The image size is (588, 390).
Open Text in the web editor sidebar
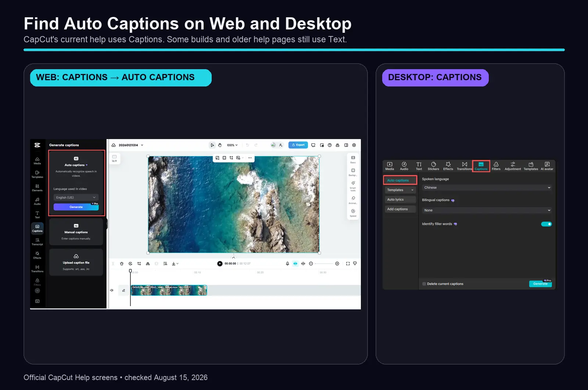37,215
